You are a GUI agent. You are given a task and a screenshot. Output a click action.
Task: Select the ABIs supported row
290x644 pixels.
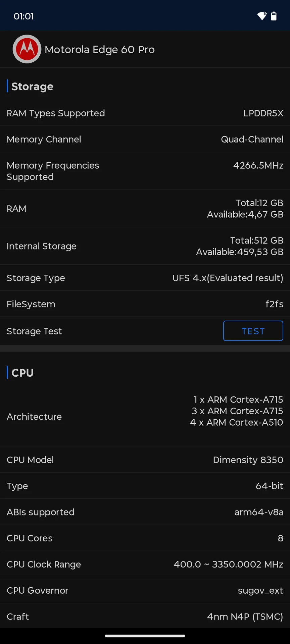pyautogui.click(x=145, y=512)
